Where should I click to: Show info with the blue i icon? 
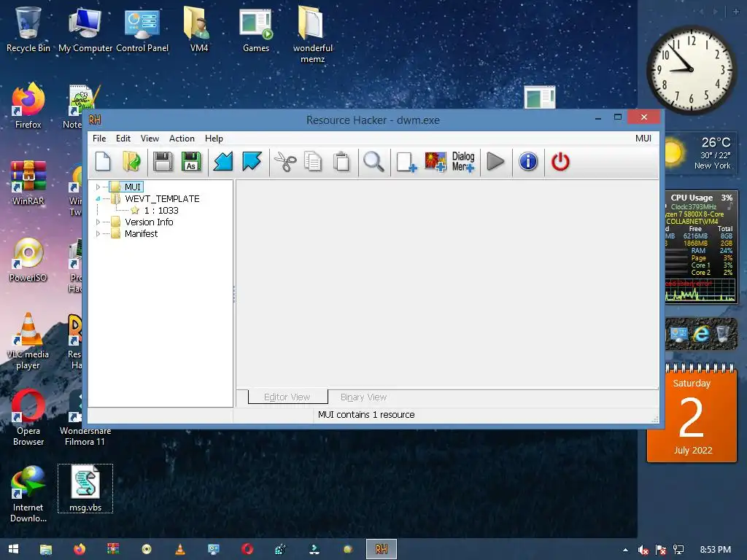tap(528, 161)
